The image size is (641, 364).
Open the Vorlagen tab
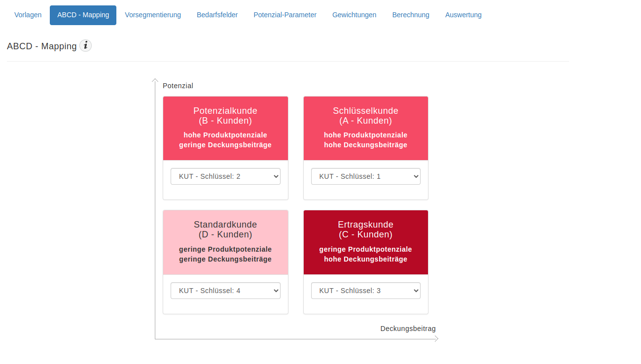coord(28,15)
